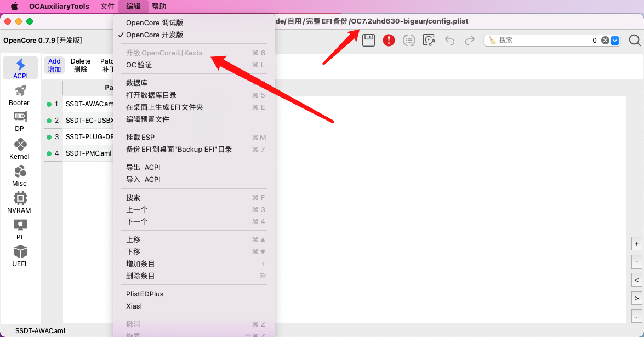Save the config with the floppy icon
This screenshot has height=337, width=644.
tap(368, 40)
